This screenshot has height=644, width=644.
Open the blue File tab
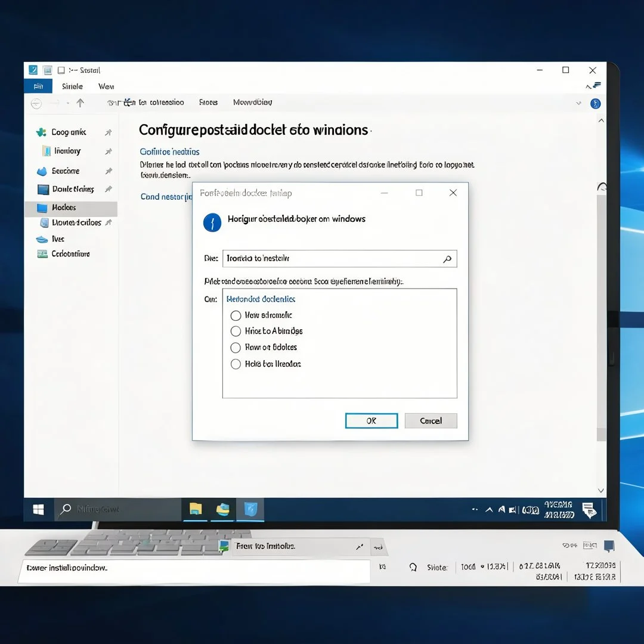pyautogui.click(x=38, y=86)
